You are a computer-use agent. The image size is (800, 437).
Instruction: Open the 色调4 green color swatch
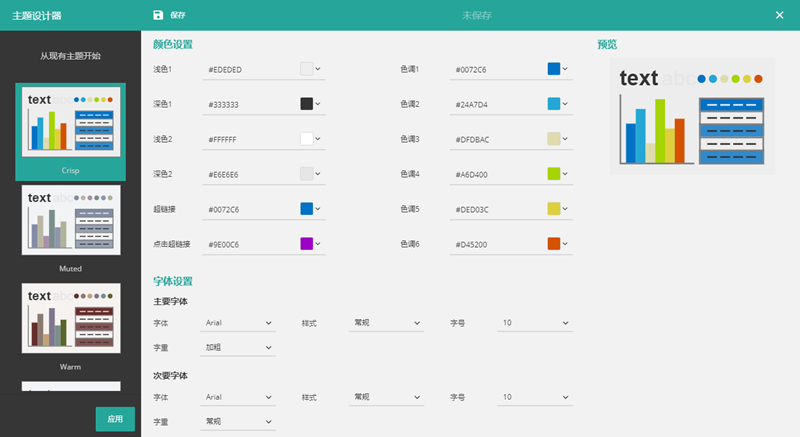click(554, 174)
